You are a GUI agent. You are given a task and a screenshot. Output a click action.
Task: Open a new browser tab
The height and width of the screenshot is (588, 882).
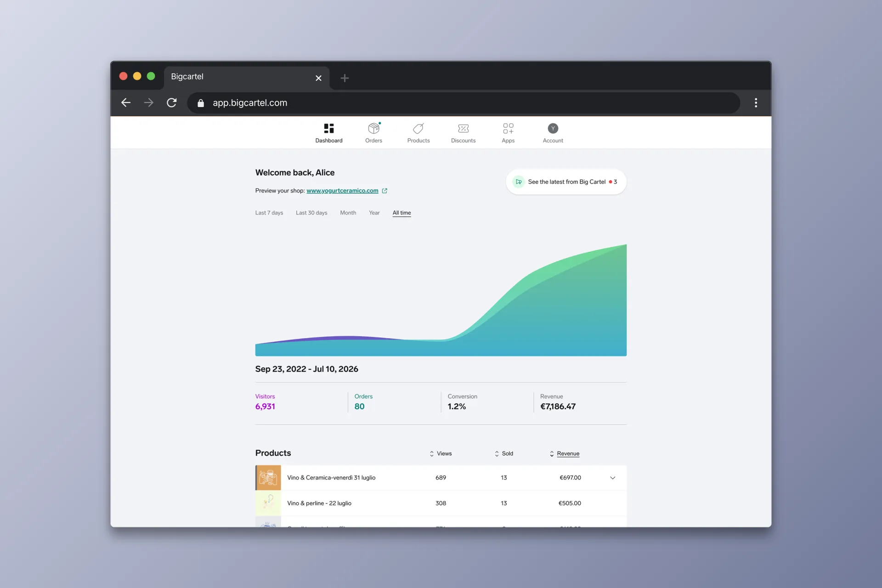345,78
